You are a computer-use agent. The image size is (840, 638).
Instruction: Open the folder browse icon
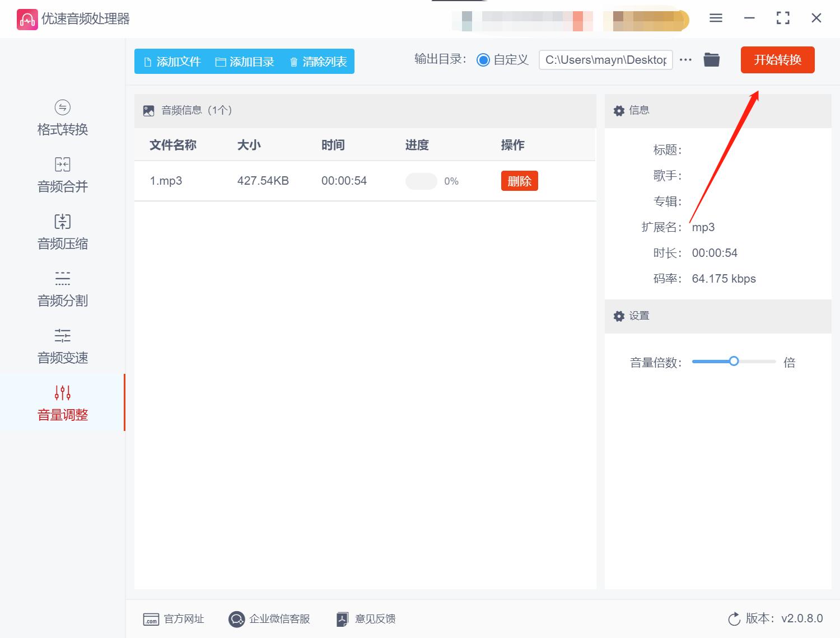coord(711,59)
